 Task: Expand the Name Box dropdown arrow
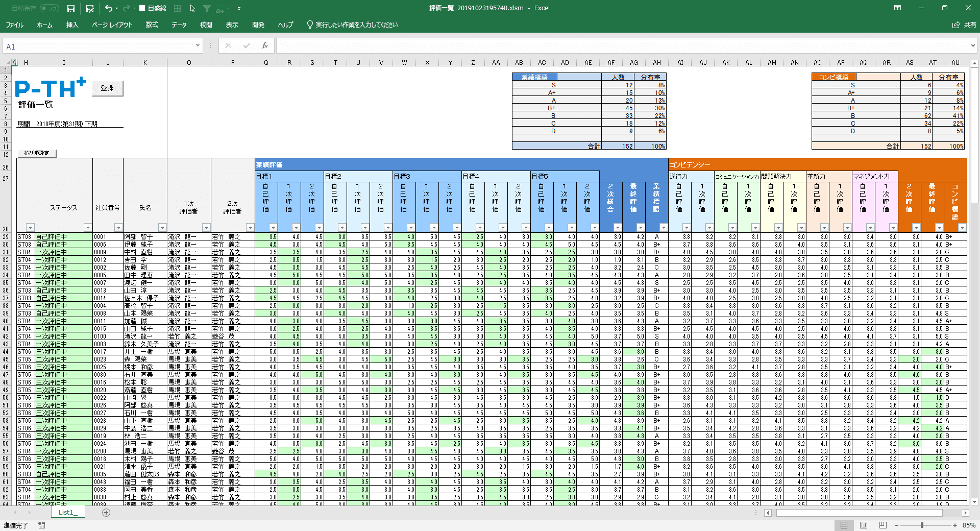tap(198, 46)
